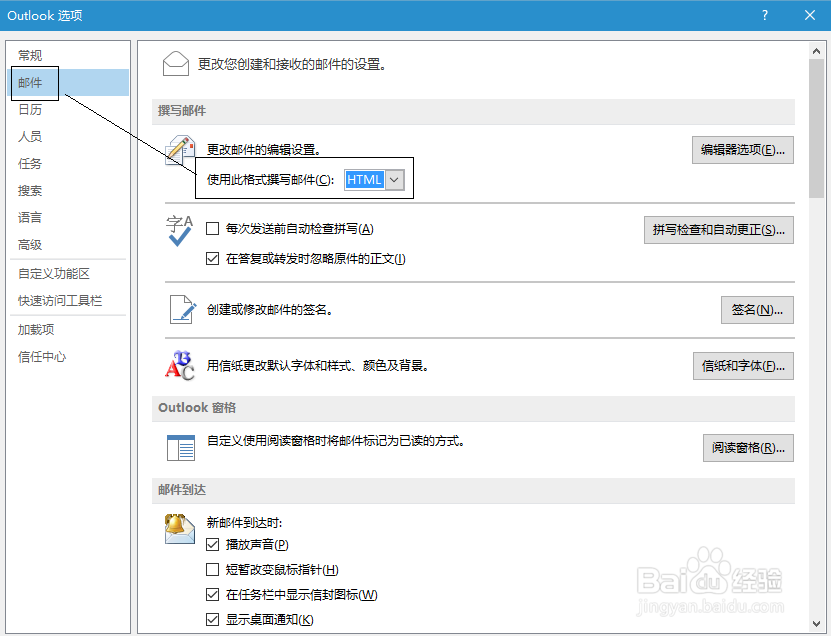Click the text 更改邮件的编辑设置。

point(264,150)
